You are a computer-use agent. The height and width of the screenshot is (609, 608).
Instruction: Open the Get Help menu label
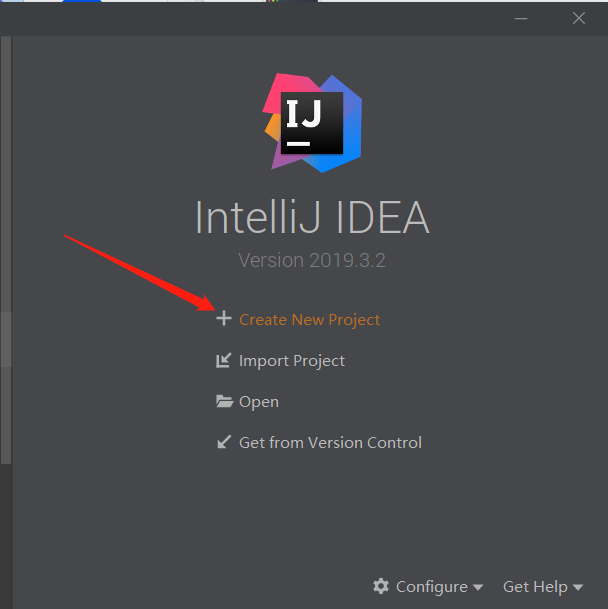point(535,586)
